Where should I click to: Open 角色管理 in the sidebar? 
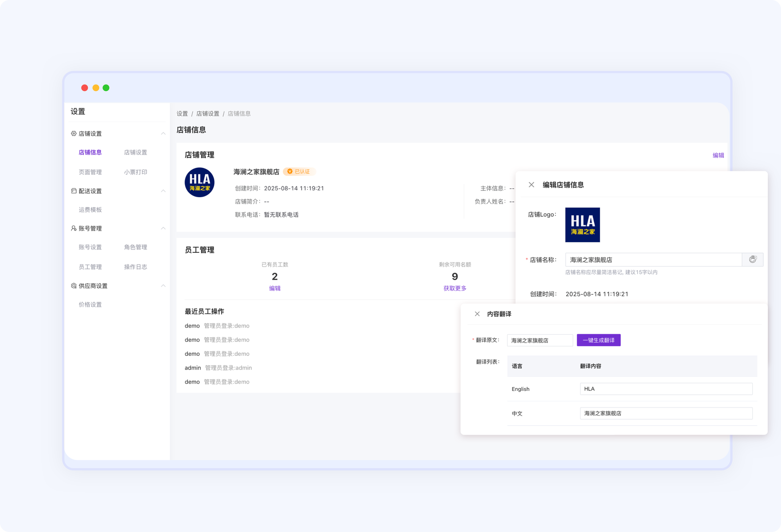click(x=135, y=247)
